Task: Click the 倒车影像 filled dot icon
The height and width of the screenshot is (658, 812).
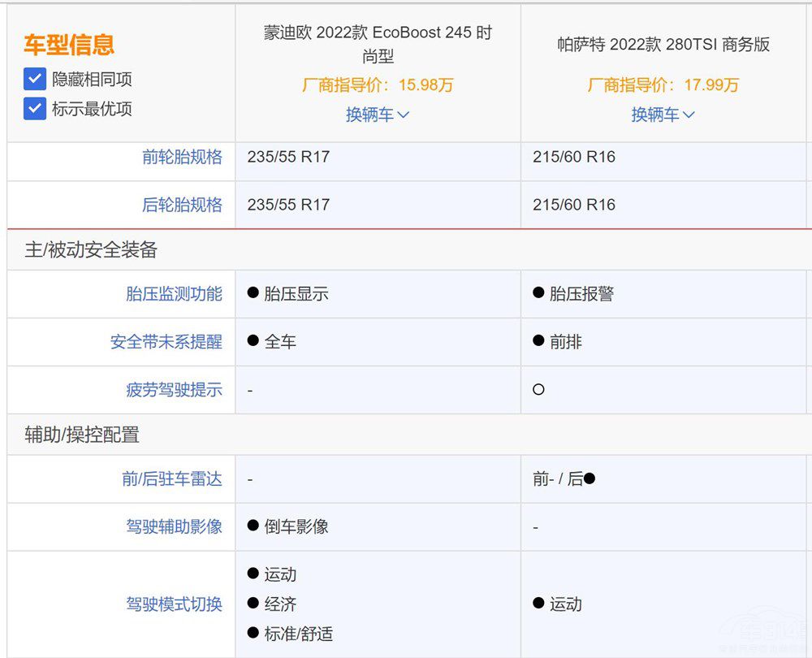Action: tap(253, 526)
